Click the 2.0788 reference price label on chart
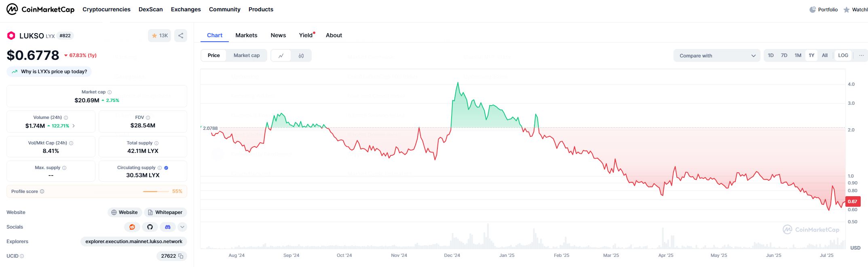The image size is (868, 267). (x=210, y=128)
